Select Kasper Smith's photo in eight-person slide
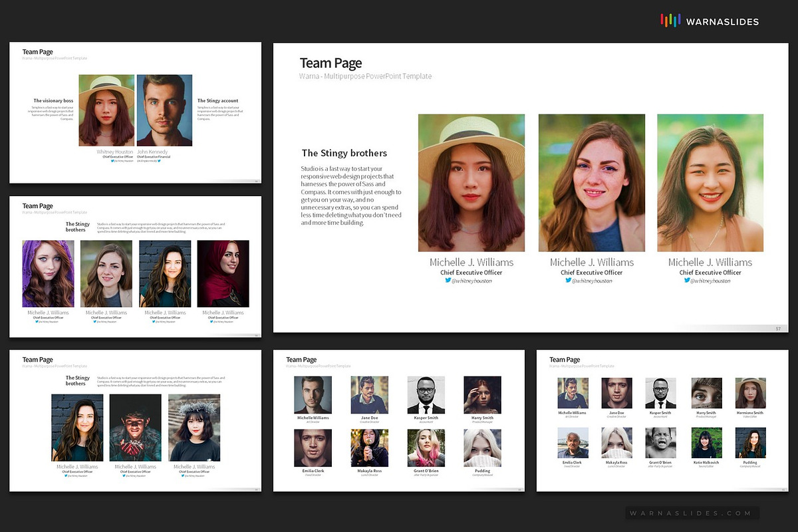The image size is (798, 532). (x=426, y=395)
